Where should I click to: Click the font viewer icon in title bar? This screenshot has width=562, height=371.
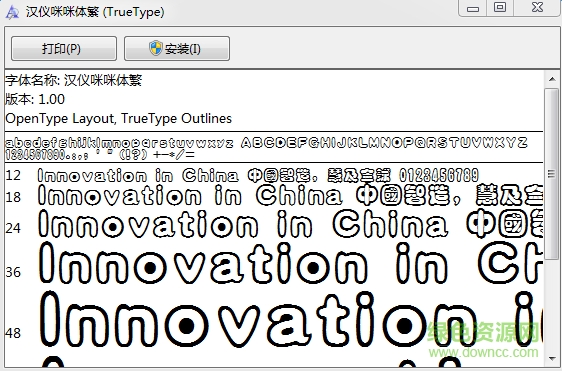tap(12, 12)
